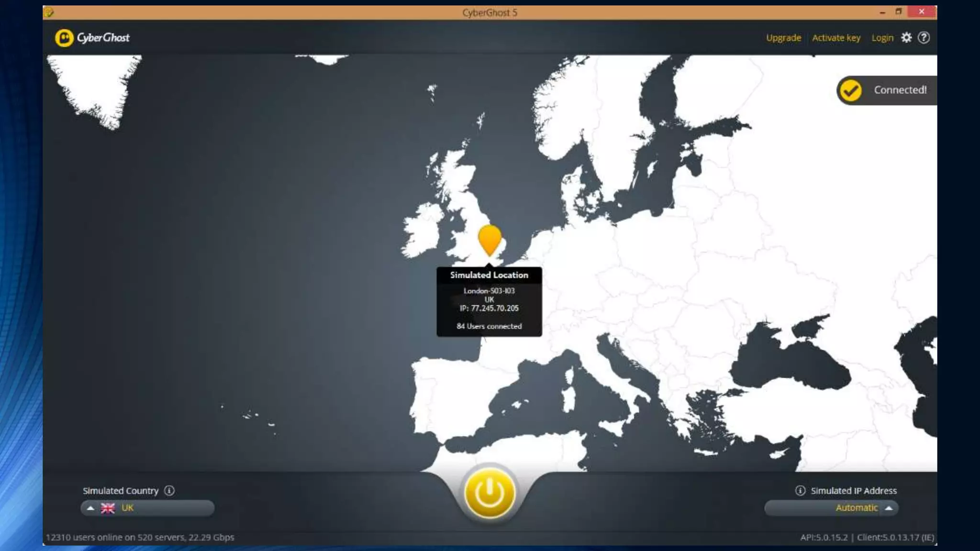
Task: Click the Simulated IP Address info icon
Action: 800,491
